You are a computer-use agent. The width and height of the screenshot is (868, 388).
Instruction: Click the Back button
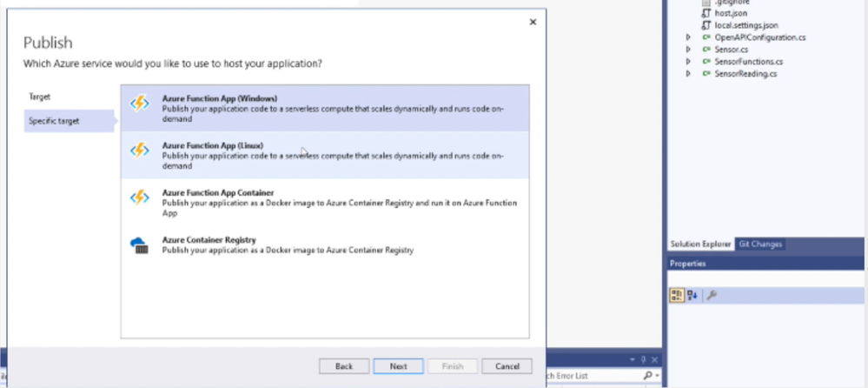click(x=344, y=366)
